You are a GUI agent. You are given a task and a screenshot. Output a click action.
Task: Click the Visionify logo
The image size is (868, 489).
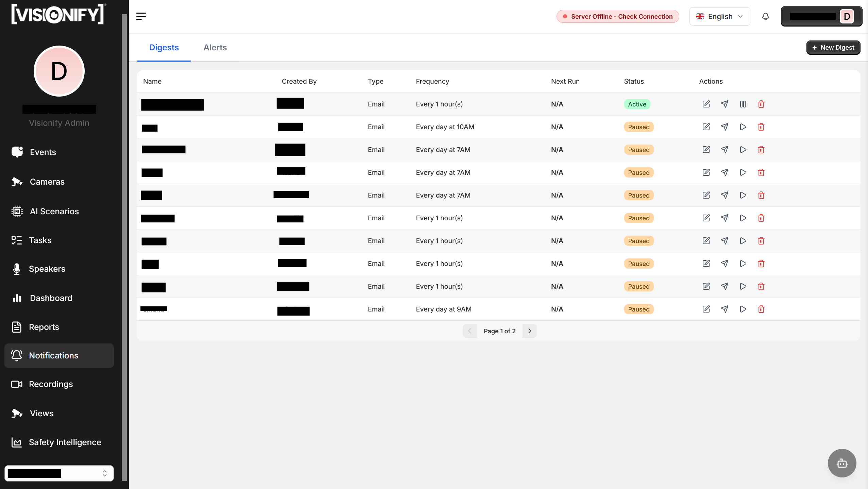pos(58,14)
